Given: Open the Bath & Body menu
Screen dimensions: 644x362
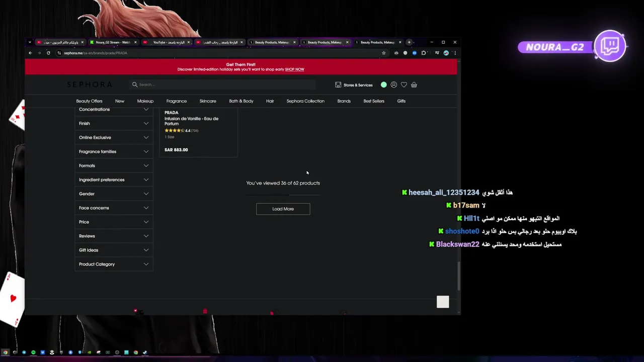Looking at the screenshot, I should point(241,101).
